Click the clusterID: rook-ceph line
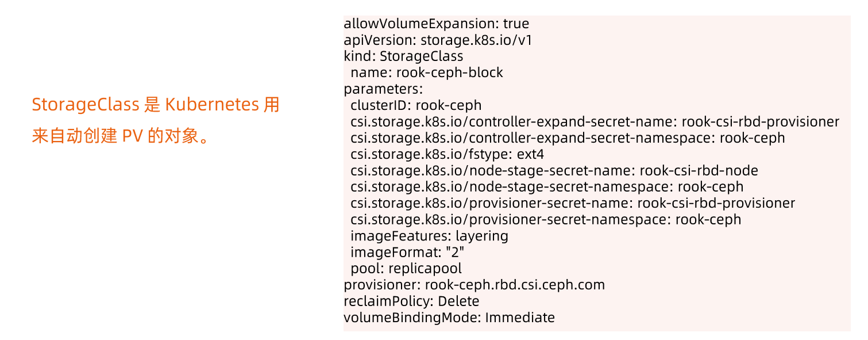This screenshot has height=340, width=868. click(x=416, y=105)
